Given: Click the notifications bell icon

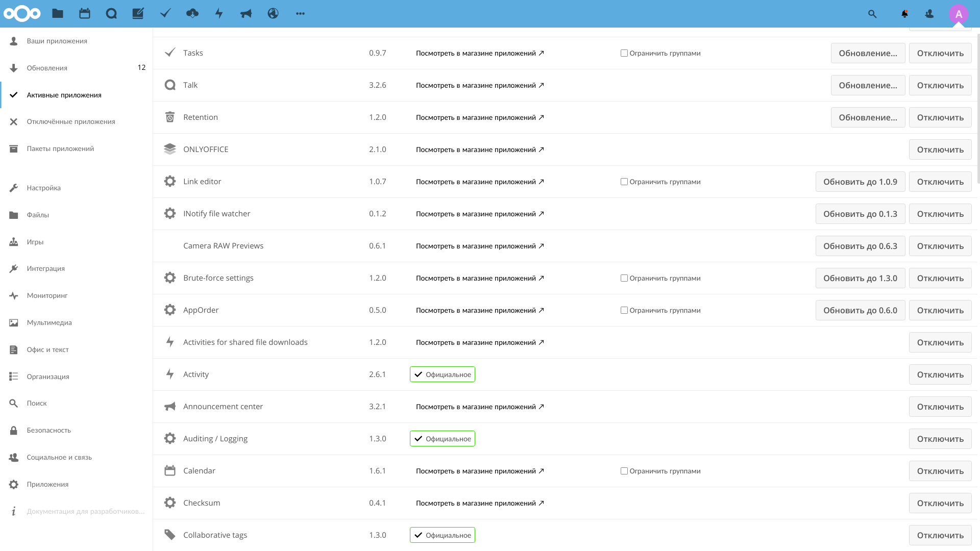Looking at the screenshot, I should tap(904, 14).
